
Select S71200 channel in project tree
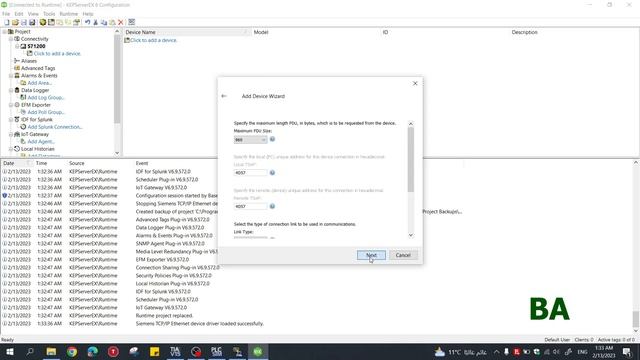click(x=36, y=46)
